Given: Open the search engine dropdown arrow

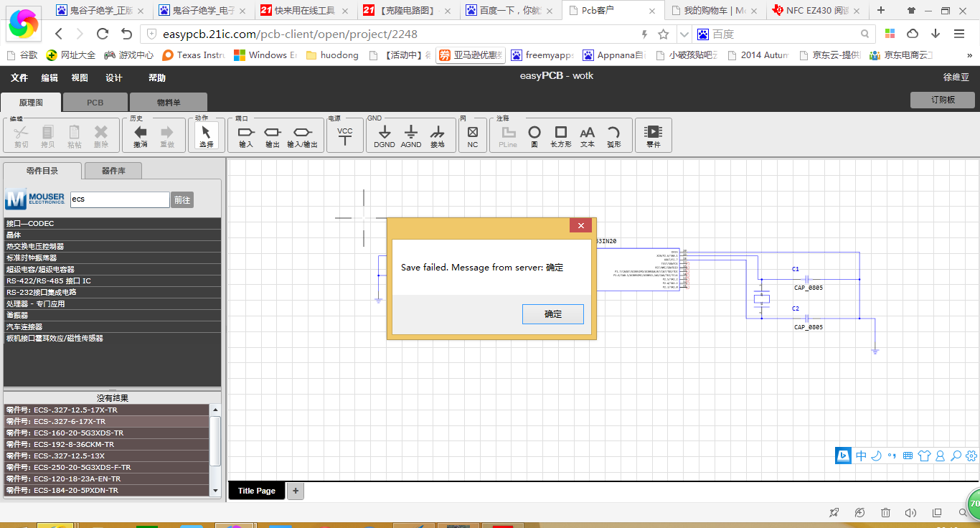Looking at the screenshot, I should (x=685, y=34).
